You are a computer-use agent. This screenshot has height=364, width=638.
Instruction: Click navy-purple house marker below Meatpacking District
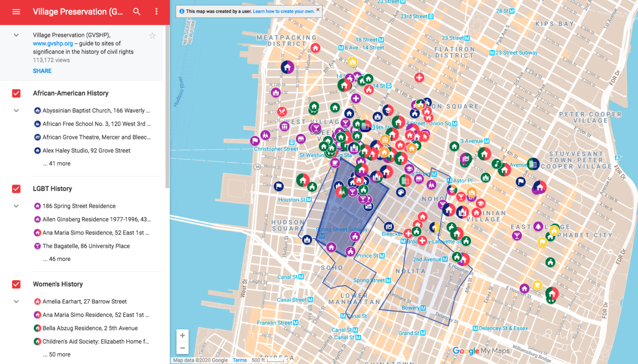coord(287,67)
